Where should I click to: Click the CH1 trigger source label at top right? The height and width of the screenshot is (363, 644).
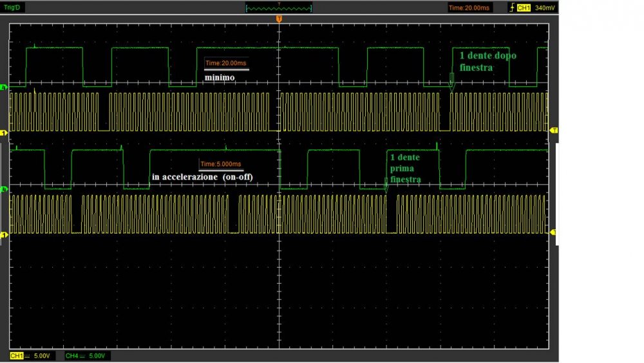click(524, 8)
